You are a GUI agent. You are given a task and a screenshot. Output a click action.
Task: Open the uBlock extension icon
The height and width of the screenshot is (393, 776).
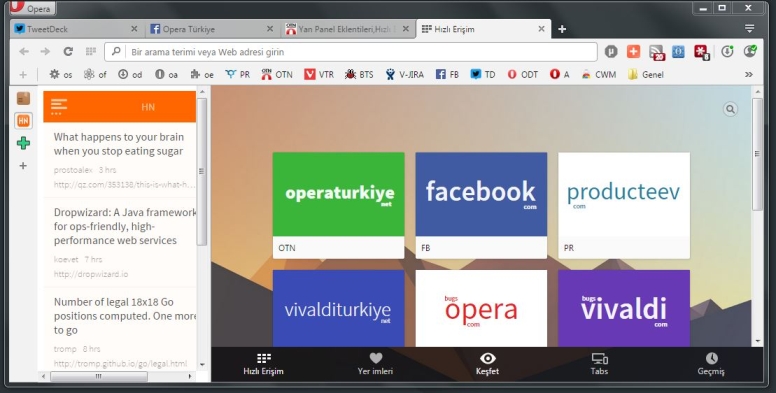pyautogui.click(x=611, y=51)
